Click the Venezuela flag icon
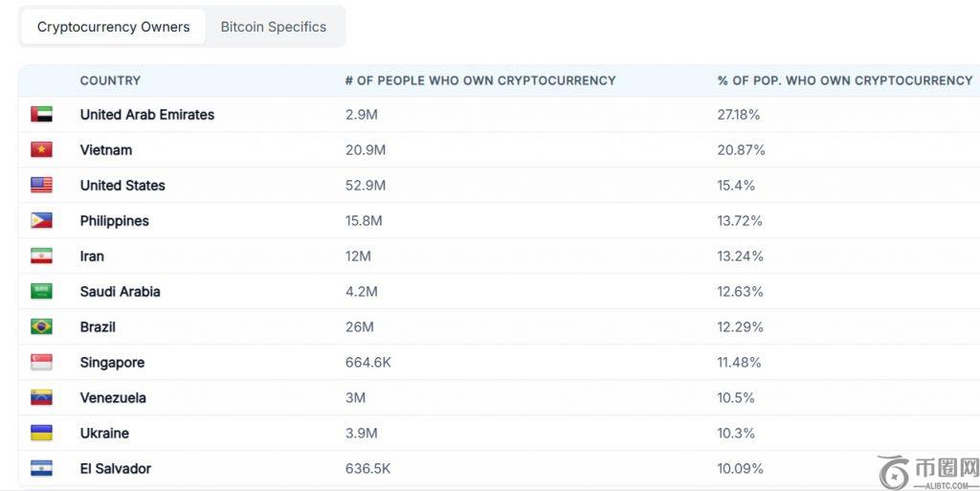 point(41,398)
